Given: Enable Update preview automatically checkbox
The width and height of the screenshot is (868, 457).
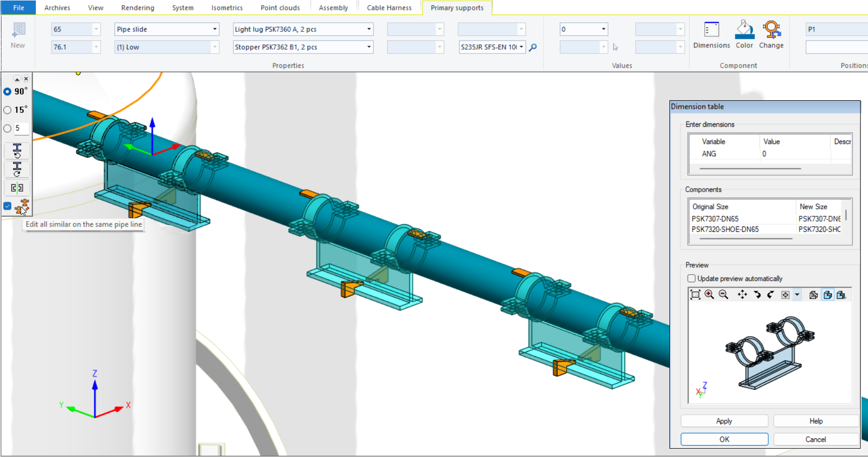Looking at the screenshot, I should (x=692, y=279).
